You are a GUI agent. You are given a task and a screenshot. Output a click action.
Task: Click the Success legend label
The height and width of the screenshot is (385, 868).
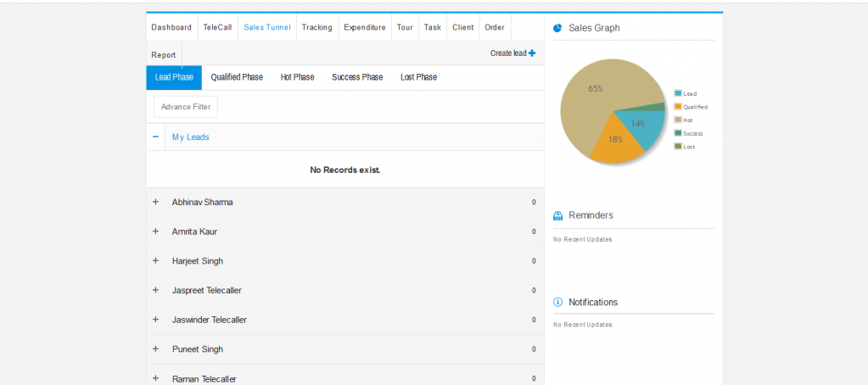click(693, 133)
